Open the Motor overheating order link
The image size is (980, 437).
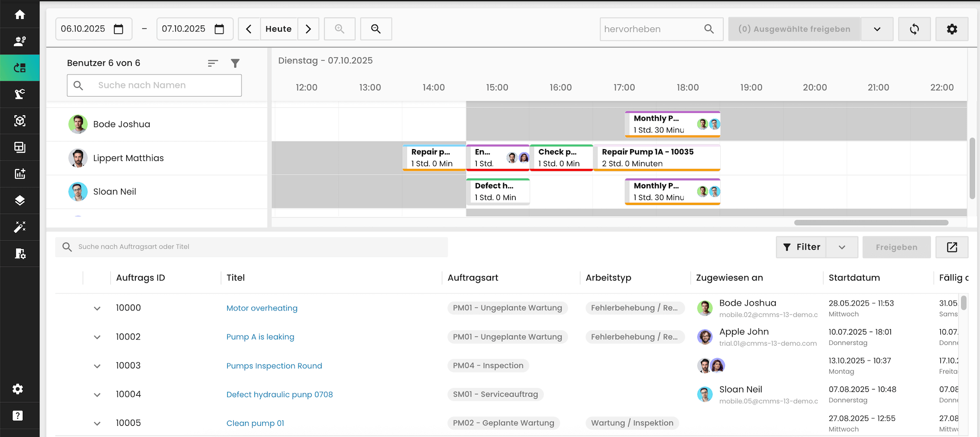point(262,308)
